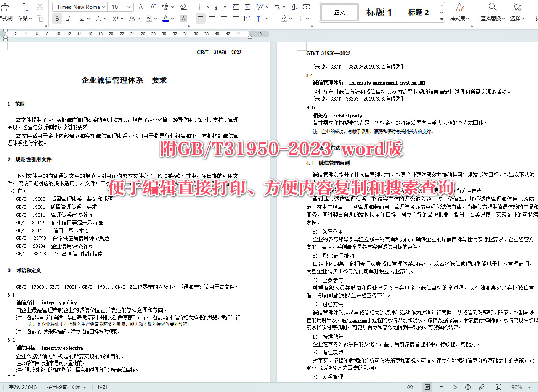Cut selected text with scissors icon

(x=40, y=6)
